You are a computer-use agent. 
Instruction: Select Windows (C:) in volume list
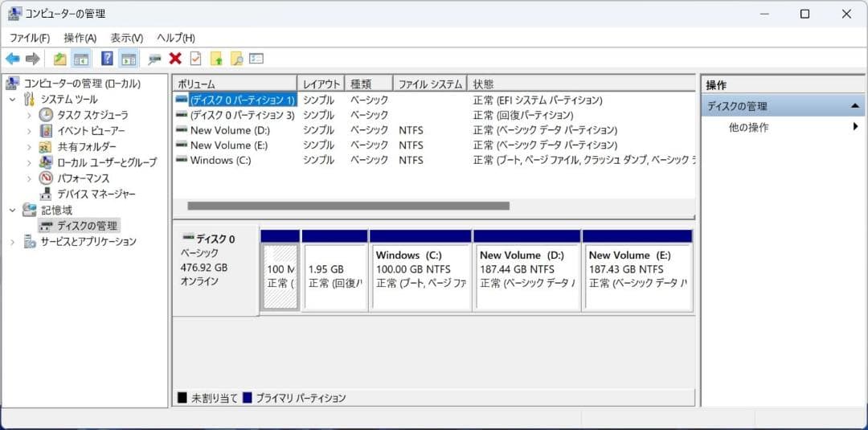[220, 160]
